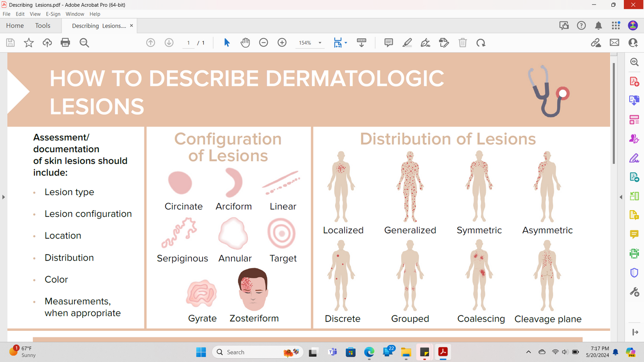Open the Window menu
Viewport: 644px width, 362px height.
pos(75,14)
